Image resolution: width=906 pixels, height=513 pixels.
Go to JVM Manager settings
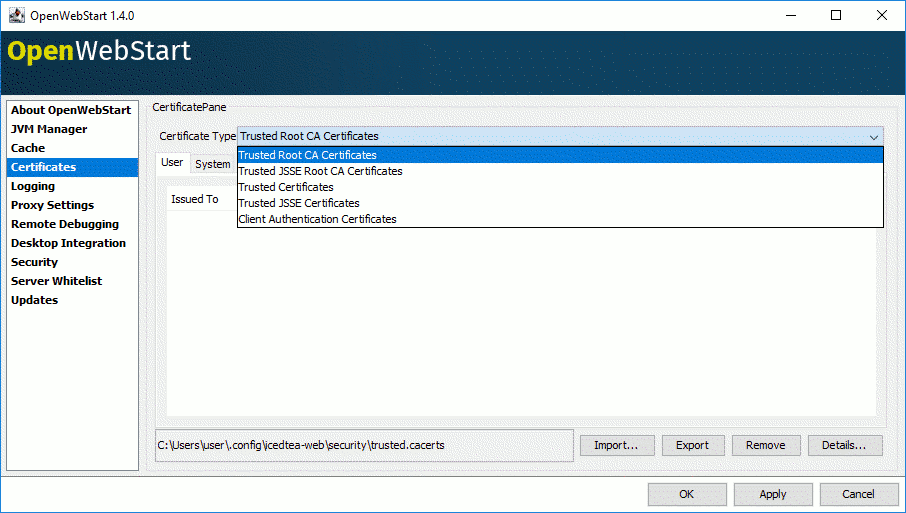[x=49, y=129]
